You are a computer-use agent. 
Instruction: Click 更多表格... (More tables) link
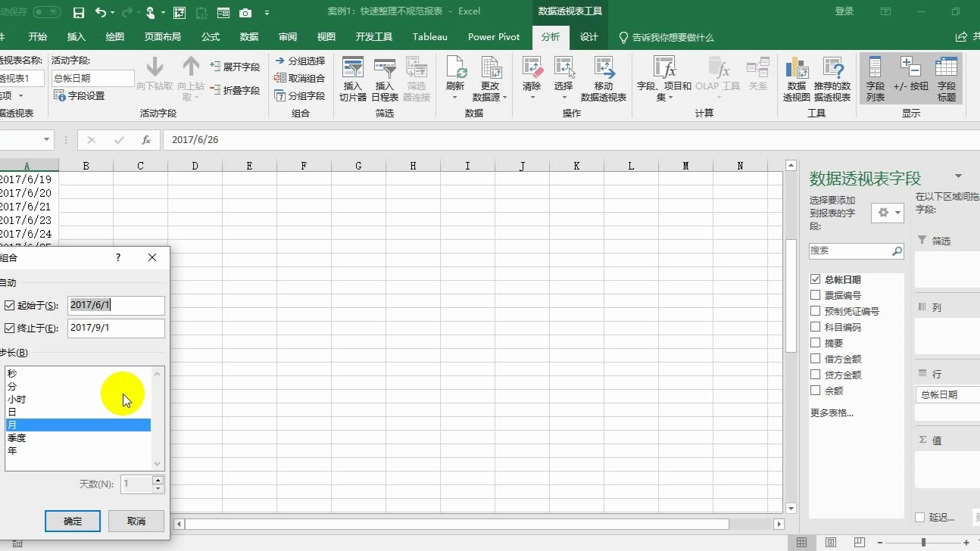click(x=832, y=412)
